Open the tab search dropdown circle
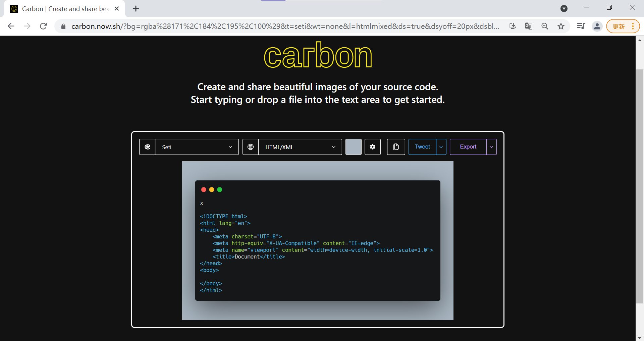Screen dimensions: 644x341 pyautogui.click(x=564, y=8)
